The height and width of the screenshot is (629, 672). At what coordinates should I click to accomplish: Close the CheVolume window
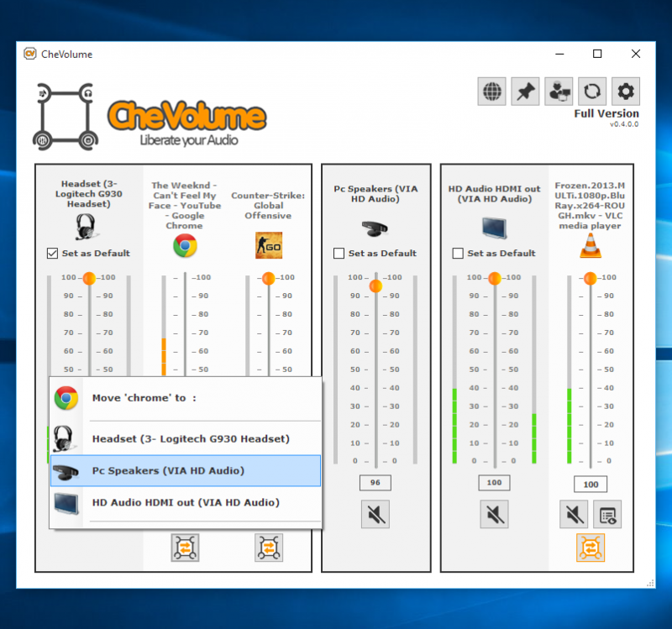(636, 54)
